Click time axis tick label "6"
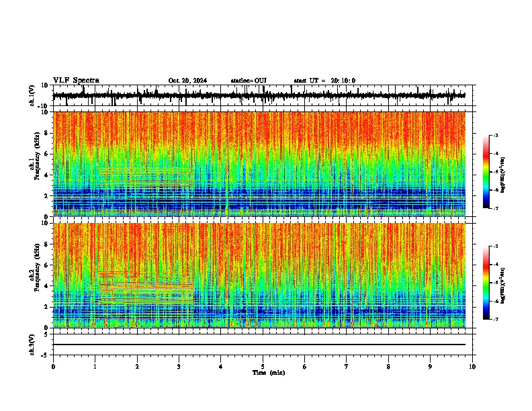 pos(304,367)
